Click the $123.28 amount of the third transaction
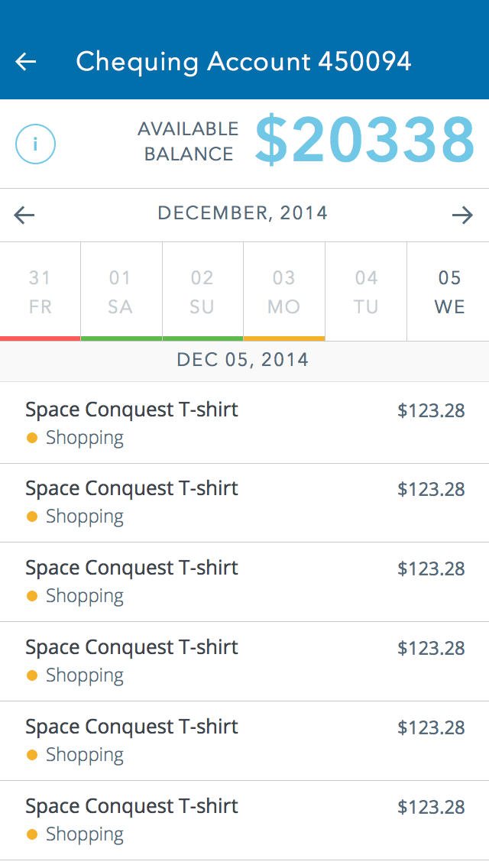The image size is (489, 868). point(431,569)
